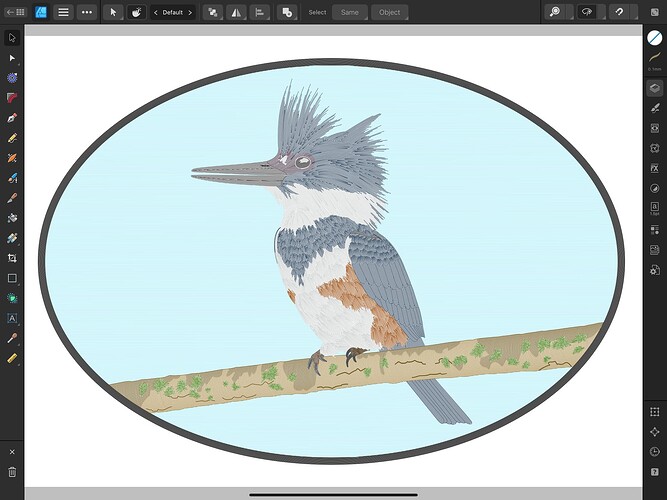The height and width of the screenshot is (500, 667).
Task: Select the Crop tool
Action: pos(12,258)
